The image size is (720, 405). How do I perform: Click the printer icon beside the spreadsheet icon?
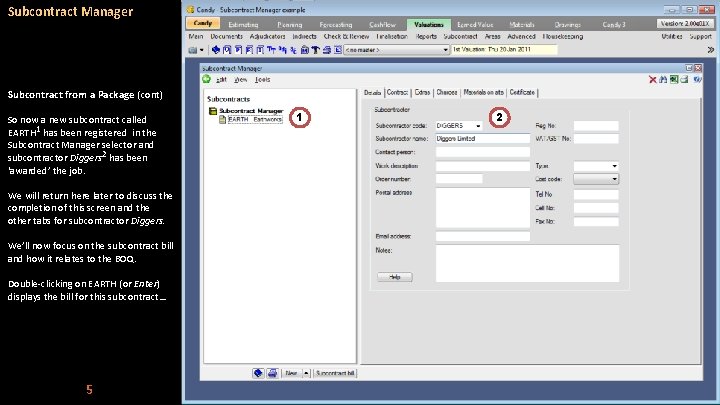[x=684, y=79]
